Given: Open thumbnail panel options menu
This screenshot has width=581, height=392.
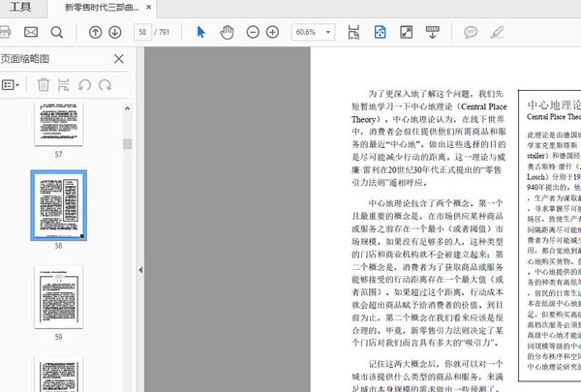Looking at the screenshot, I should tap(11, 85).
